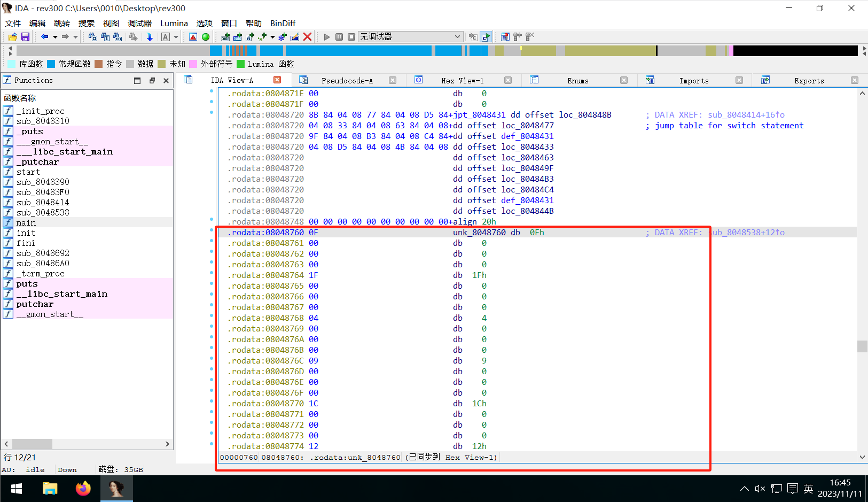Close the IDA View-A tab
The image size is (868, 502).
tap(277, 80)
